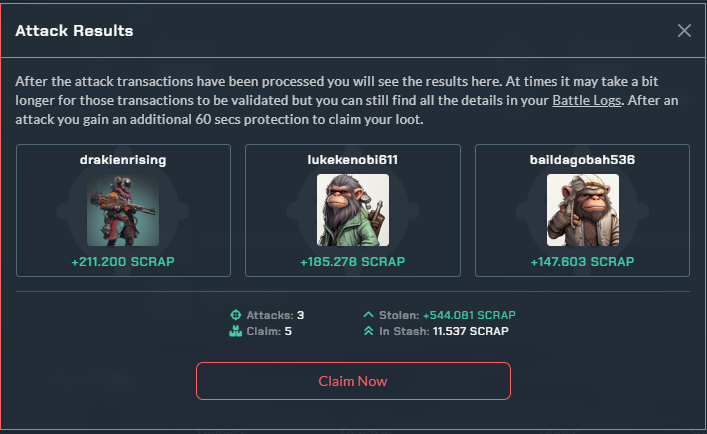Click the +211.200 SCRAP reward text
Image resolution: width=707 pixels, height=434 pixels.
[123, 261]
